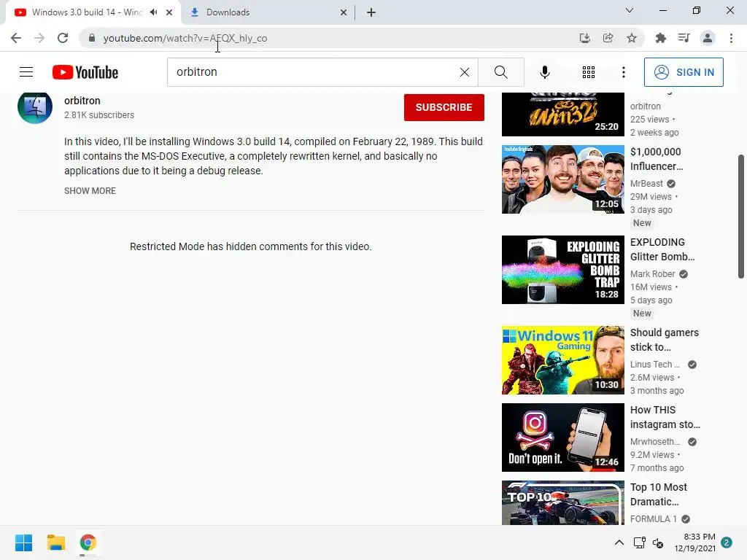Clear the orbitron search text
The height and width of the screenshot is (560, 747).
pyautogui.click(x=465, y=72)
